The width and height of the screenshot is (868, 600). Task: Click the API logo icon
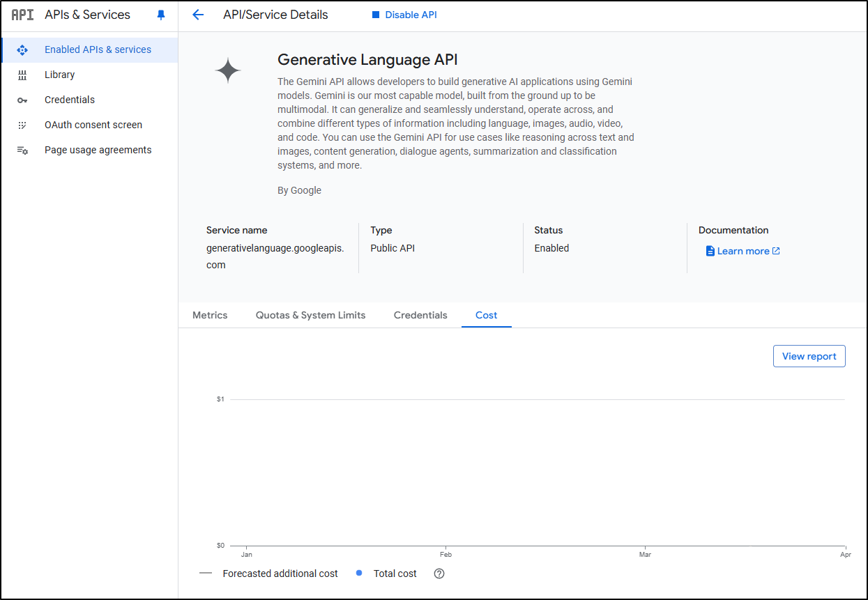point(23,15)
